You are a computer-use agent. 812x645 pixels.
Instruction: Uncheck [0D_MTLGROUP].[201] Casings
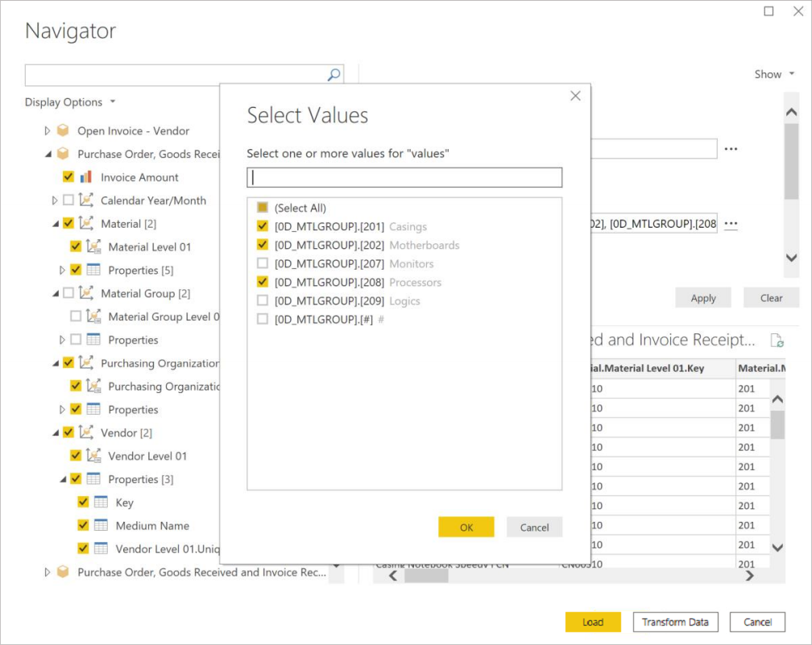[263, 226]
